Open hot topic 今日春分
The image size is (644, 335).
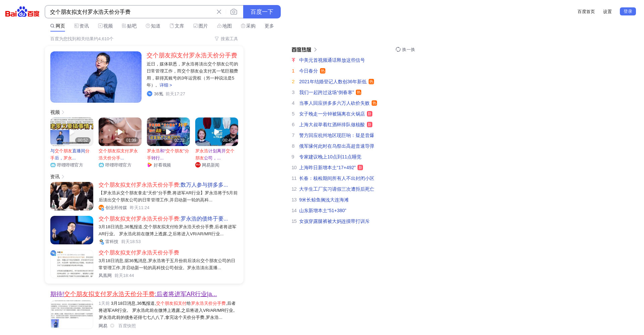tap(309, 71)
